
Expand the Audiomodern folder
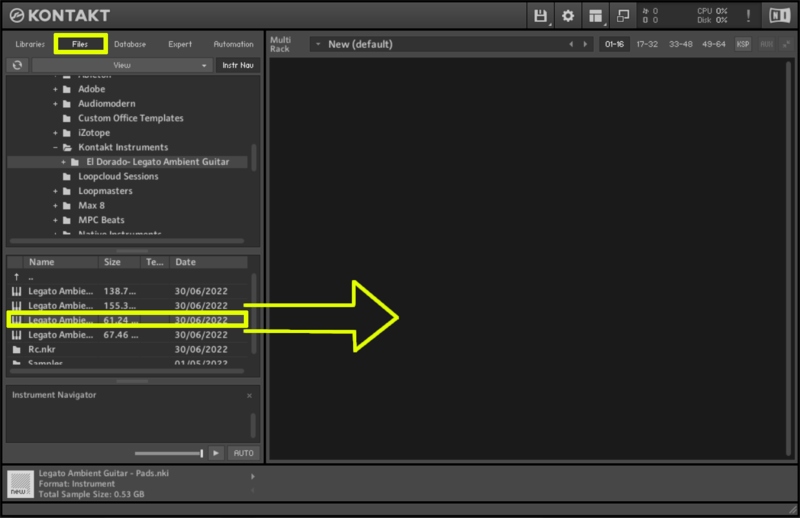tap(56, 104)
